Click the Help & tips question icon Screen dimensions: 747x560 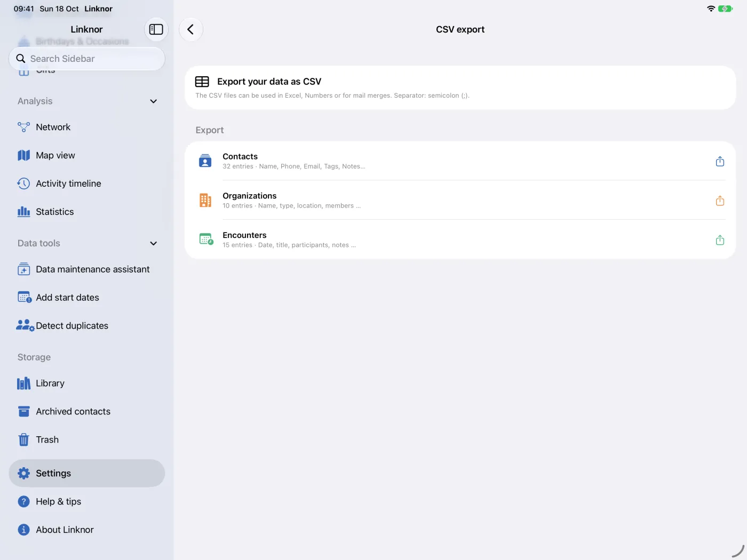23,501
